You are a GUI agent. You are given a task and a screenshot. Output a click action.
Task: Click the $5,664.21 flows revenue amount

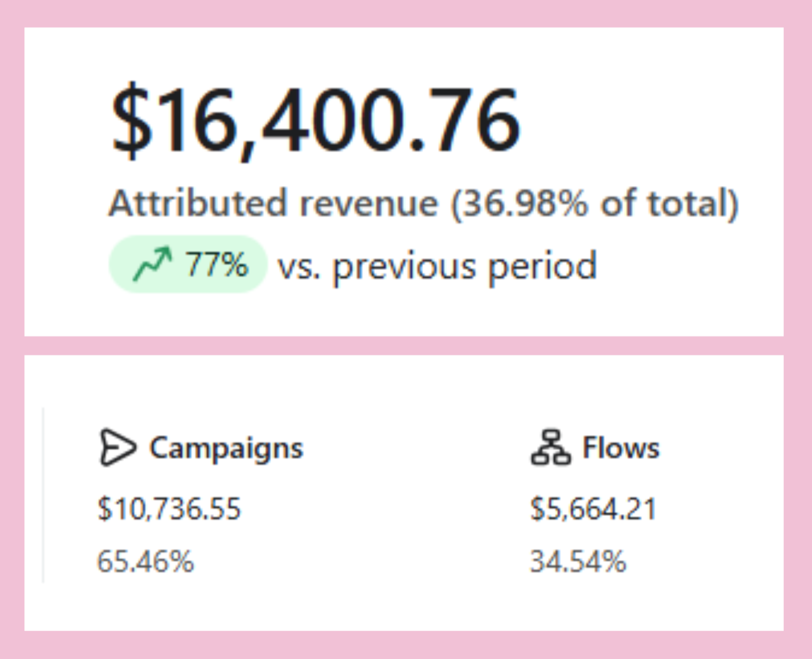click(593, 508)
